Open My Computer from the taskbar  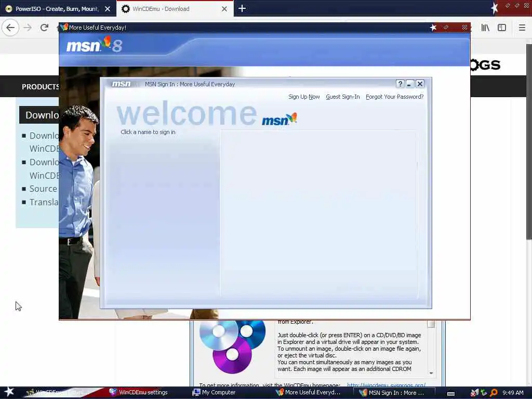[x=214, y=392]
